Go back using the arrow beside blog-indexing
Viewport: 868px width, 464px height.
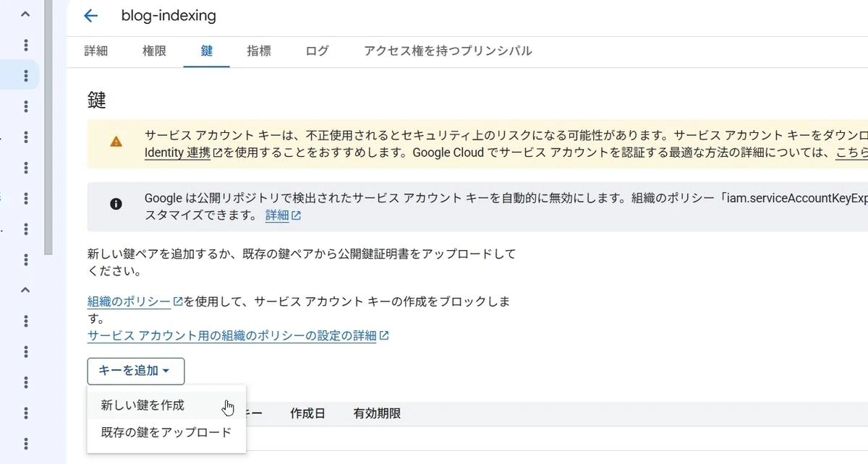pyautogui.click(x=90, y=16)
